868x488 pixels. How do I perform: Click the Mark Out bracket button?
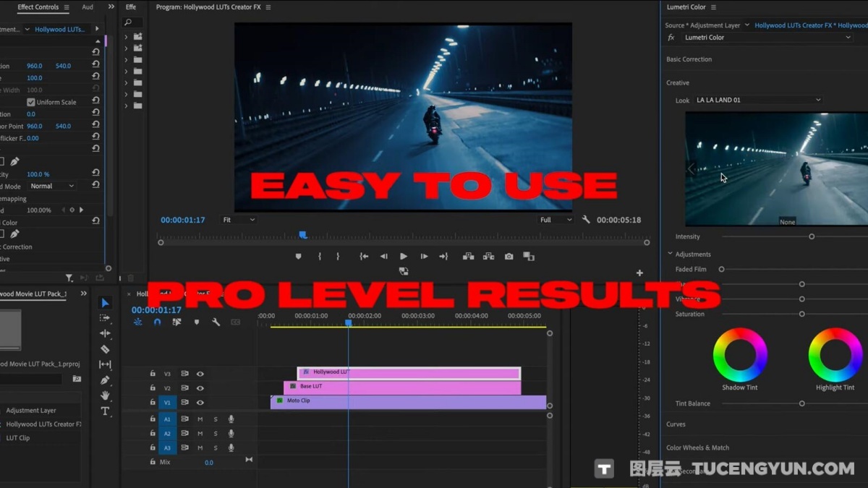coord(337,257)
